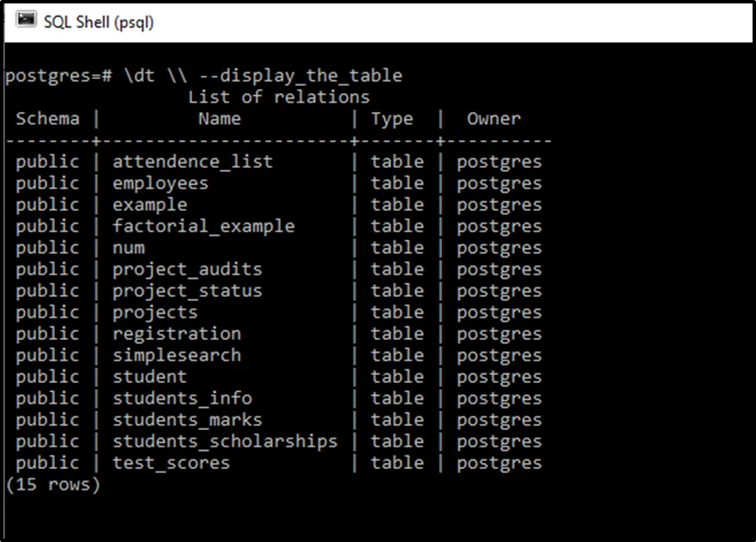Click the Type column header
This screenshot has width=756, height=542.
pos(393,119)
